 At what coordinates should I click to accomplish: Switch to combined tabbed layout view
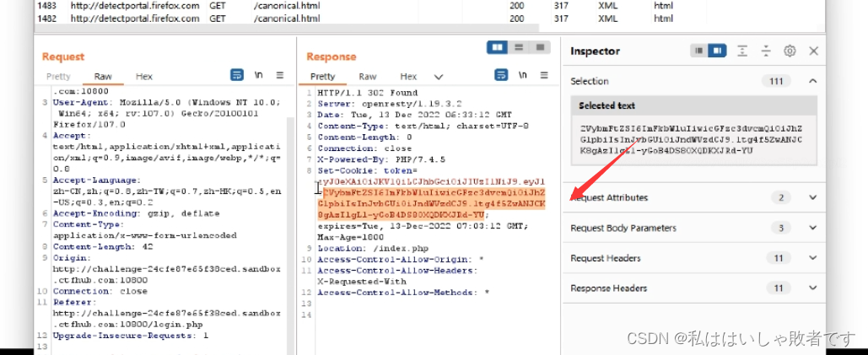(540, 47)
